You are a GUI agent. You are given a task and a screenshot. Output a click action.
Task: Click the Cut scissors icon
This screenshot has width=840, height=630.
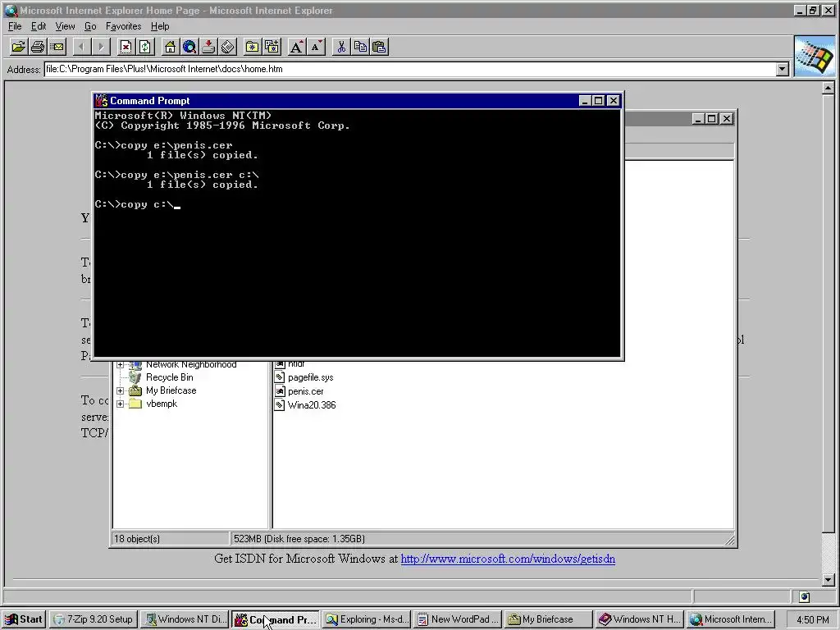pyautogui.click(x=340, y=47)
